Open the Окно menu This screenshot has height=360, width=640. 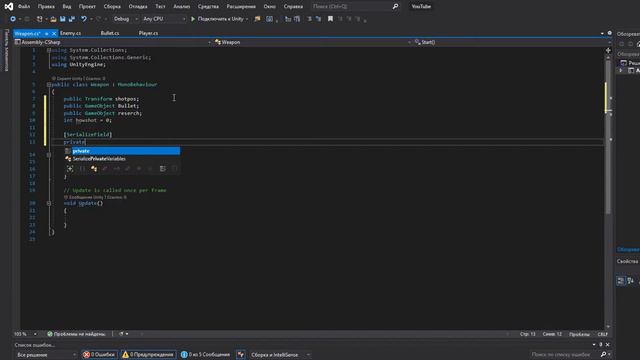click(269, 7)
